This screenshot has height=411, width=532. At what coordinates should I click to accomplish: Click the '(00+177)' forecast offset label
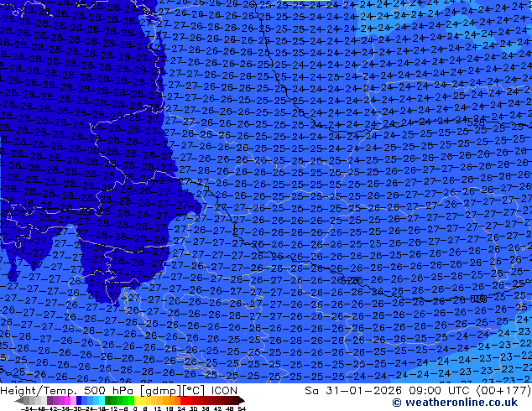pos(504,391)
